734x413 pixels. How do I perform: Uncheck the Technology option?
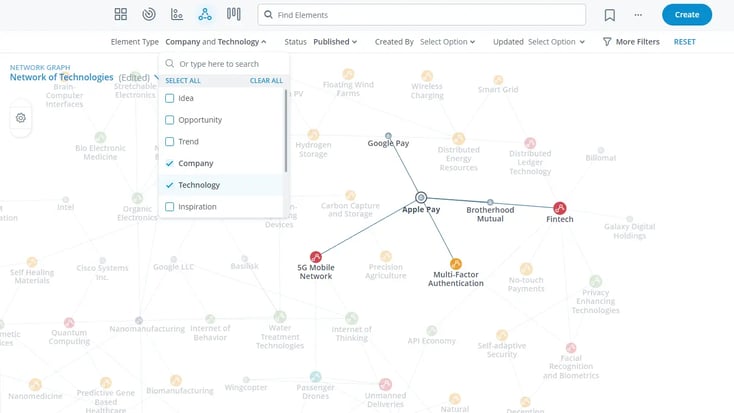(169, 185)
